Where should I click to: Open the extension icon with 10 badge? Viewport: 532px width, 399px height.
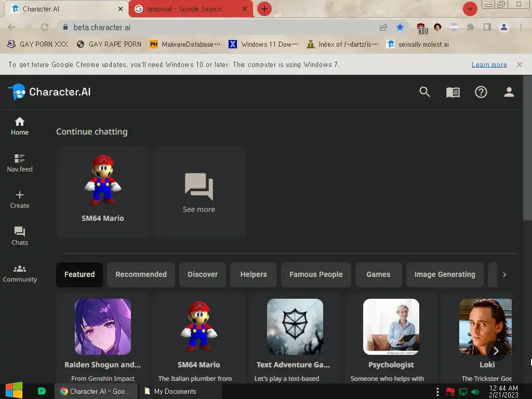coord(422,28)
